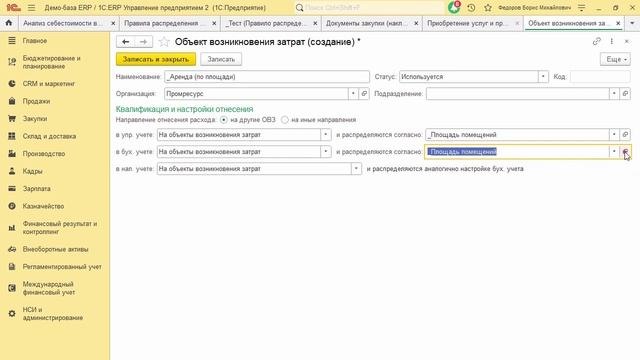Open упр. учет distribution rule link
This screenshot has width=640, height=360.
coord(625,135)
